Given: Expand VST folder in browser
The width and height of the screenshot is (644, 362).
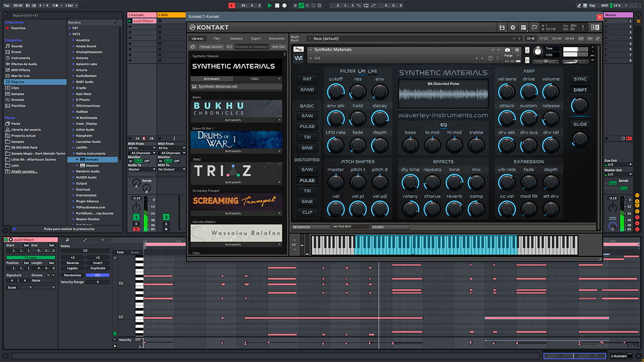Looking at the screenshot, I should [69, 28].
